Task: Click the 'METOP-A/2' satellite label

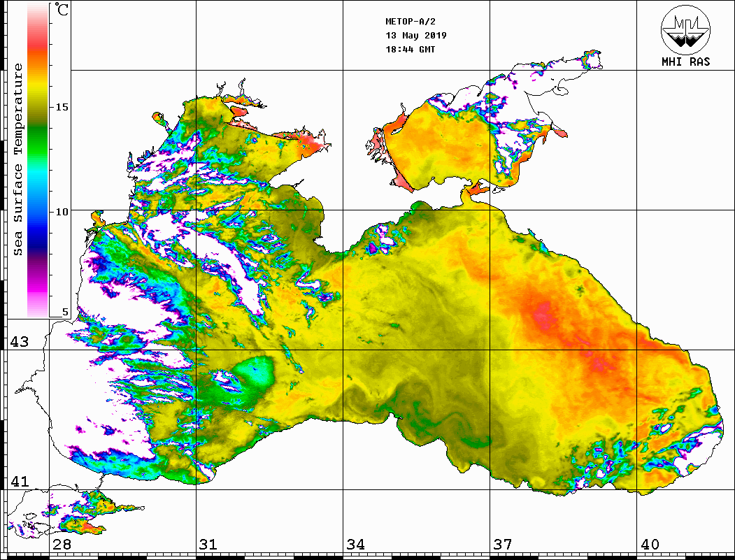Action: tap(411, 22)
